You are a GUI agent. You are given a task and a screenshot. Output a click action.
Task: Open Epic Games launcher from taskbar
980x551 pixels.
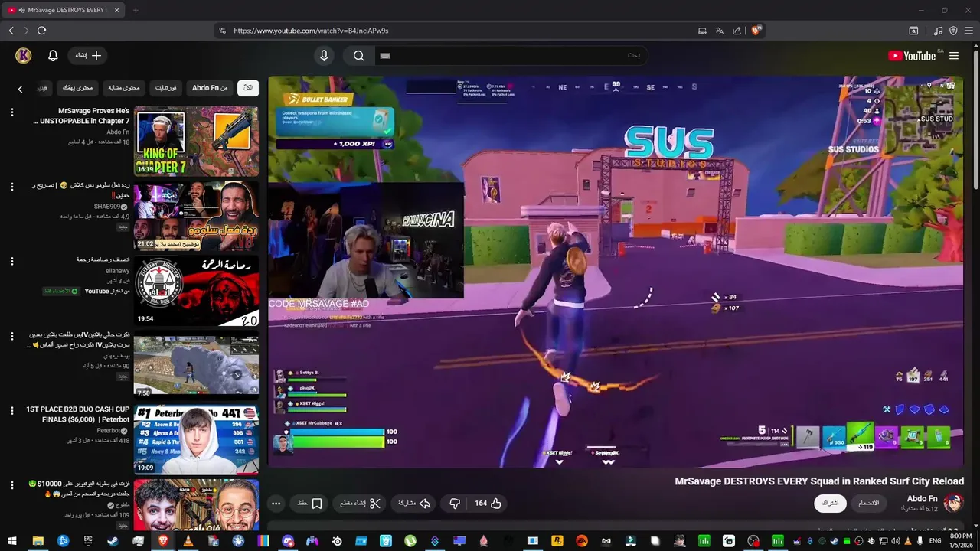pyautogui.click(x=88, y=541)
